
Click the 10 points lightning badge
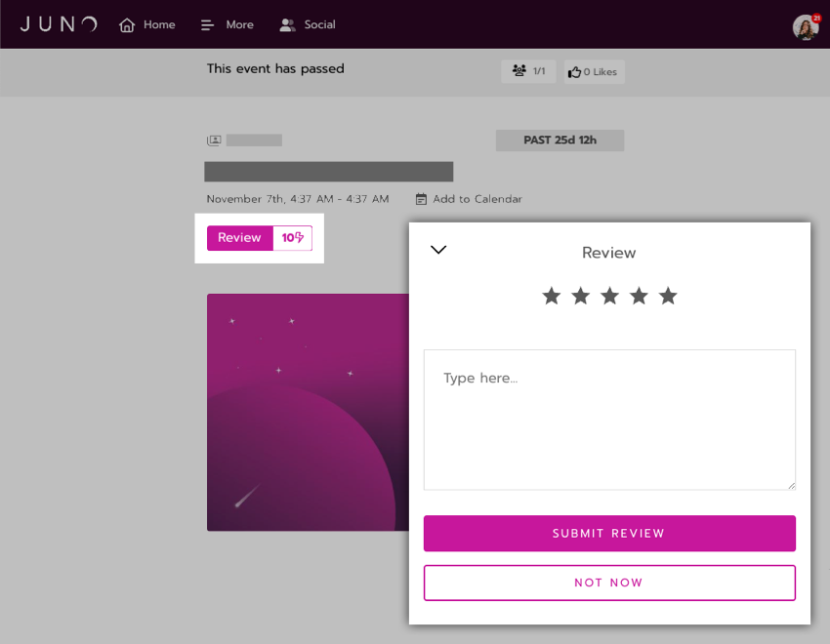click(292, 238)
